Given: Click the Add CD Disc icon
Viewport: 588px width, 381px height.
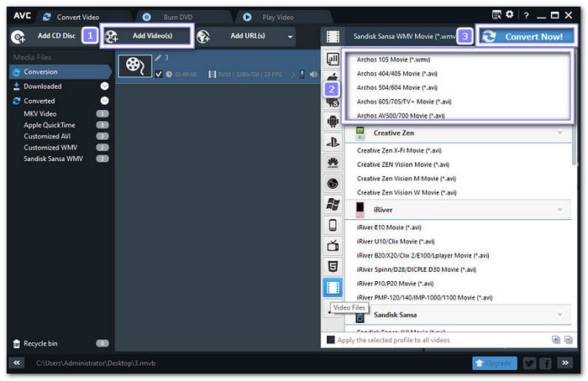Looking at the screenshot, I should [x=18, y=37].
